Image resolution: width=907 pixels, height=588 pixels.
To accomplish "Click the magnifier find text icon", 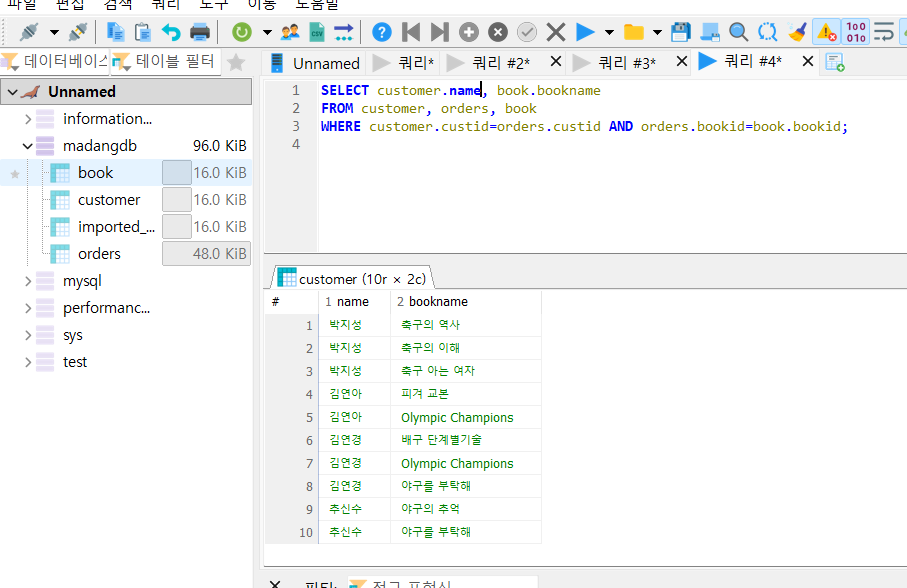I will pos(739,32).
